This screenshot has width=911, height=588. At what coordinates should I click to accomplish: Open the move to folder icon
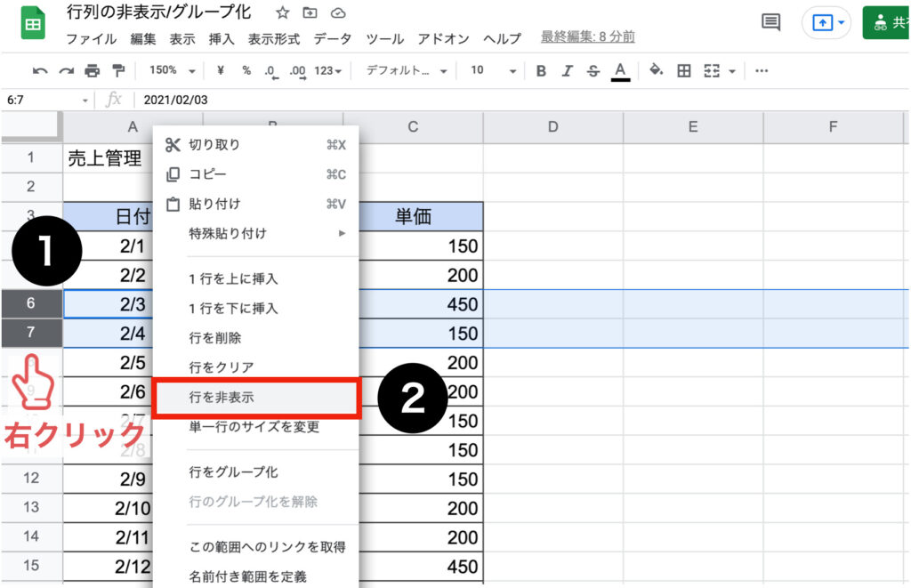(310, 12)
